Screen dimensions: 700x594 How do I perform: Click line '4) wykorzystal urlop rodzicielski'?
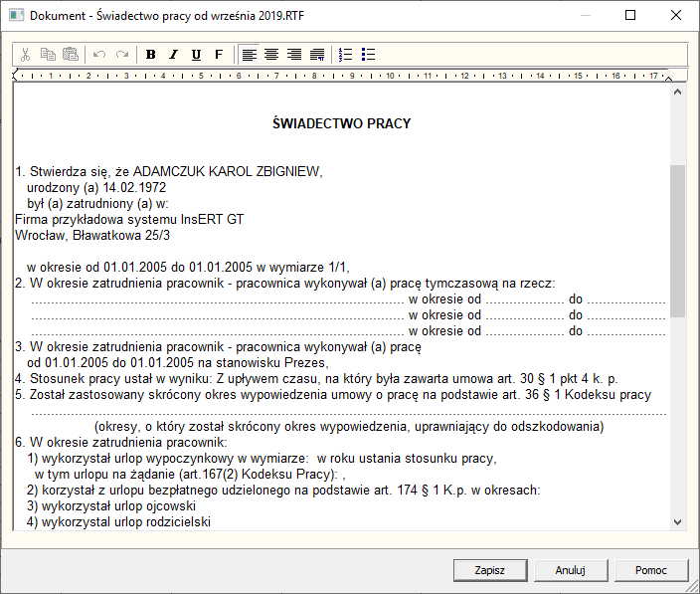pyautogui.click(x=118, y=522)
